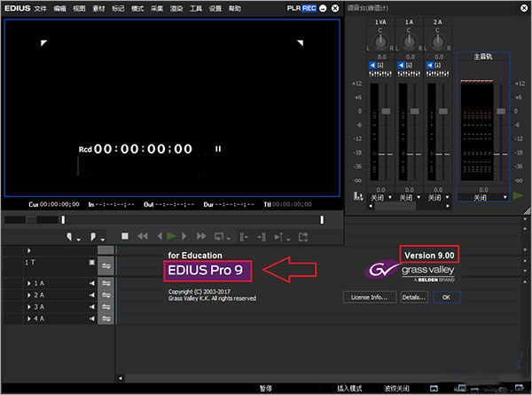Expand the top track header triangle
532x395 pixels.
click(29, 250)
